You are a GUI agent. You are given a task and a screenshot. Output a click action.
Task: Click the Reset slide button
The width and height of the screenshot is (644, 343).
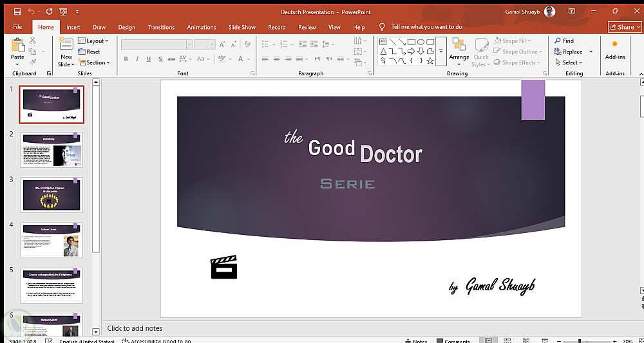point(89,51)
